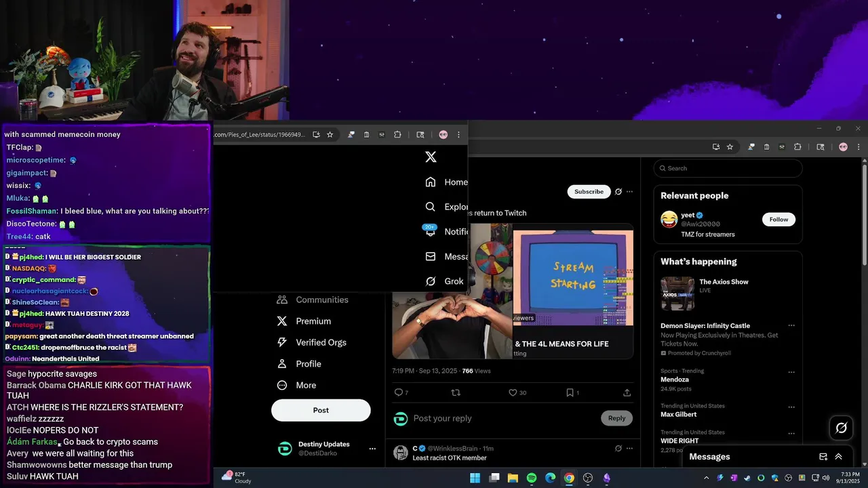This screenshot has width=868, height=488.
Task: Click the reply icon with 7 replies
Action: 401,392
